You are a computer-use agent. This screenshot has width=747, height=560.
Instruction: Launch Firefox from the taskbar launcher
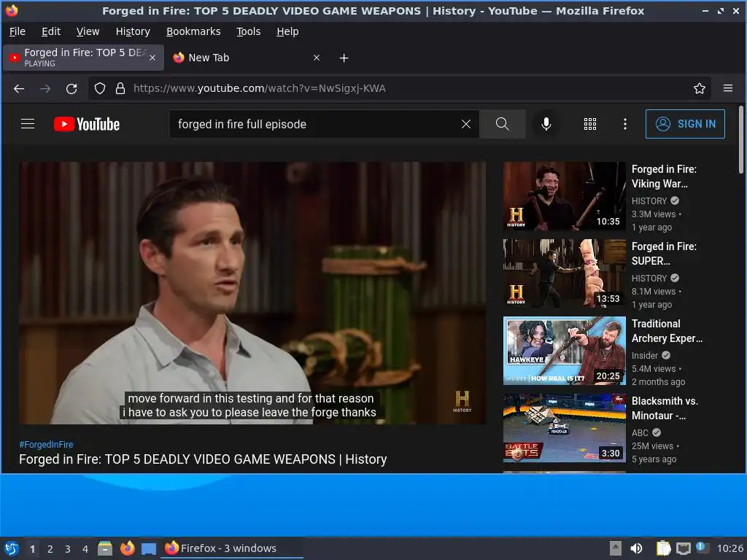pos(127,548)
